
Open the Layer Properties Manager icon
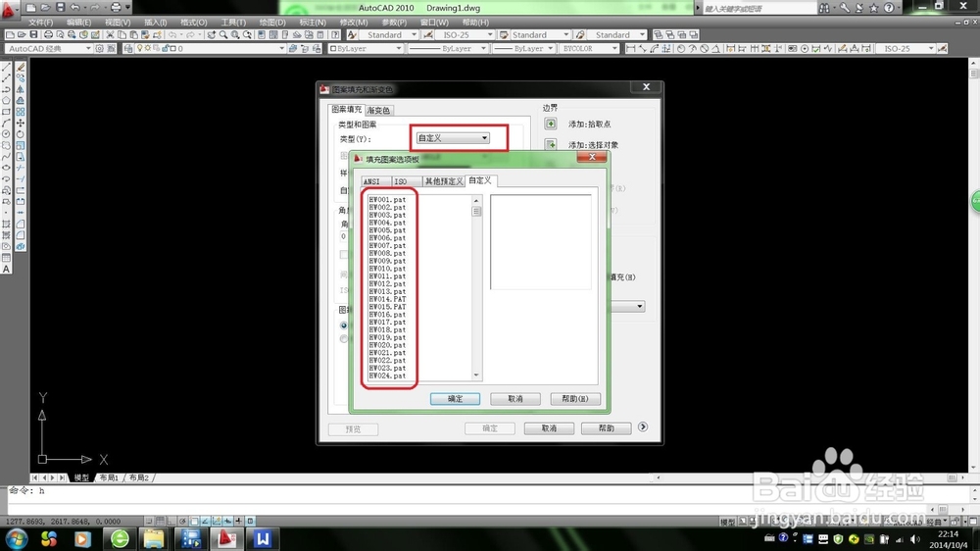click(x=128, y=48)
